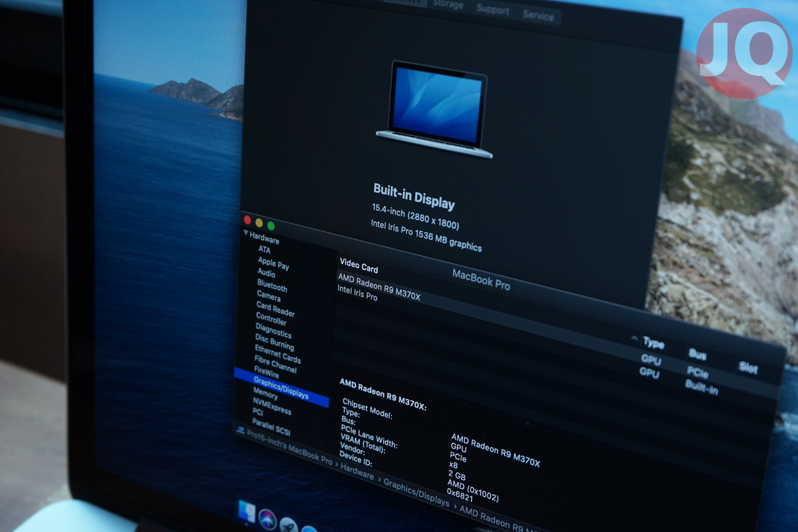
Task: Select Camera in the sidebar
Action: tap(269, 295)
